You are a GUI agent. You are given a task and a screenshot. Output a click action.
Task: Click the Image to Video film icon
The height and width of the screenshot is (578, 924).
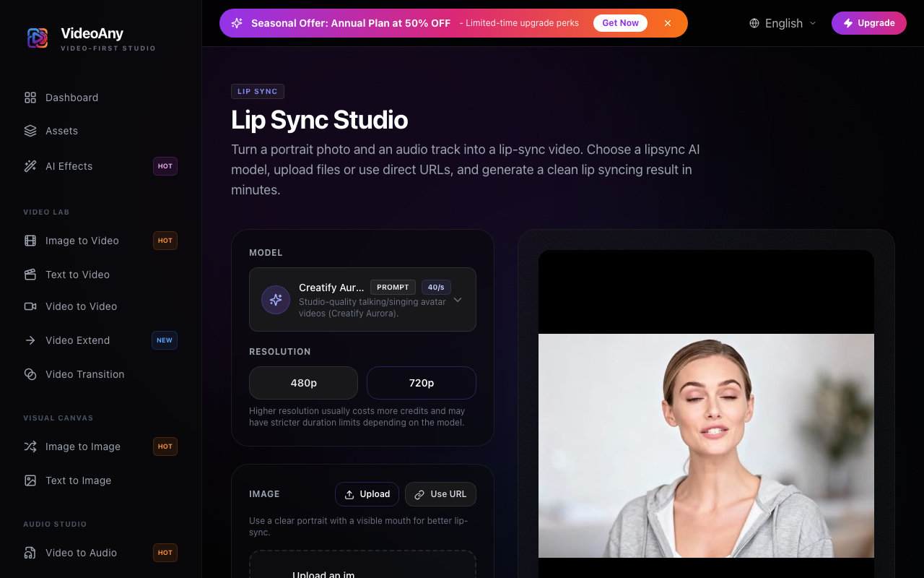pos(30,241)
